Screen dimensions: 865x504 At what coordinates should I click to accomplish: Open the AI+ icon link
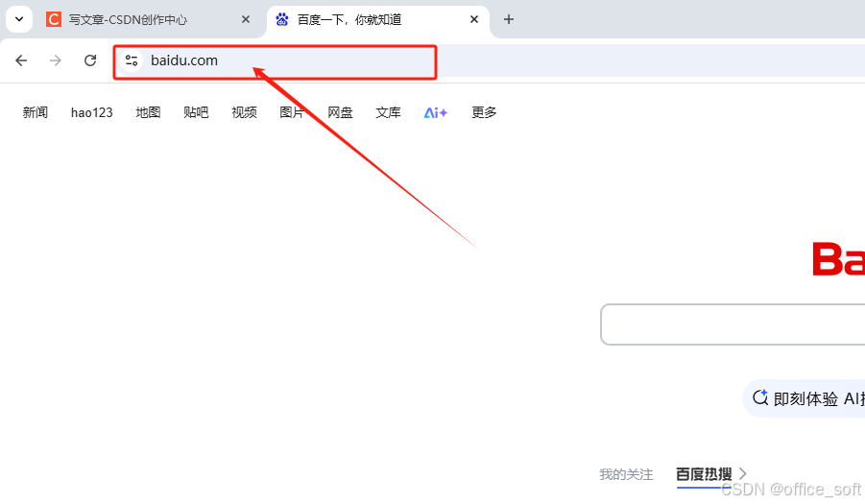tap(435, 113)
